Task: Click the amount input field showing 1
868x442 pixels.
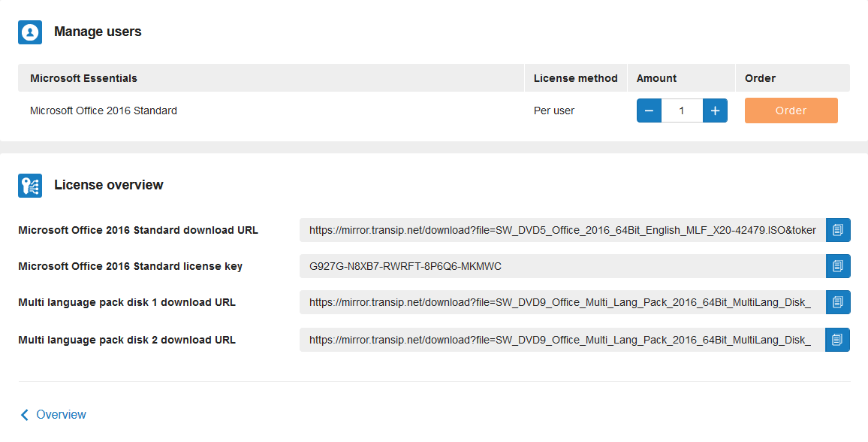Action: point(682,110)
